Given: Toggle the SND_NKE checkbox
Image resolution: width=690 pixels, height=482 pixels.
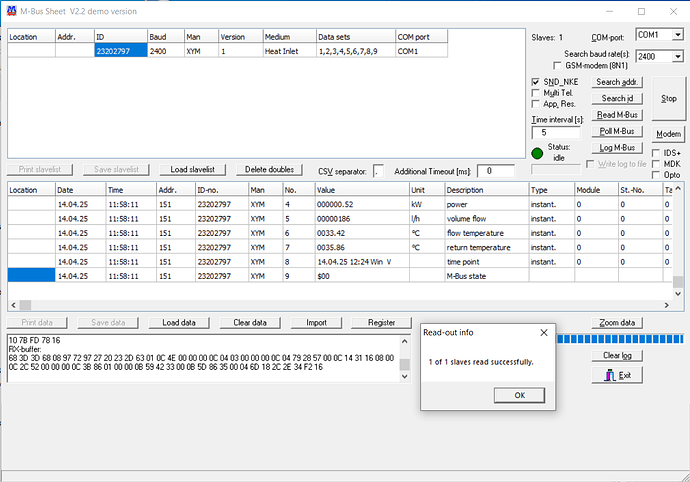Looking at the screenshot, I should click(x=536, y=82).
